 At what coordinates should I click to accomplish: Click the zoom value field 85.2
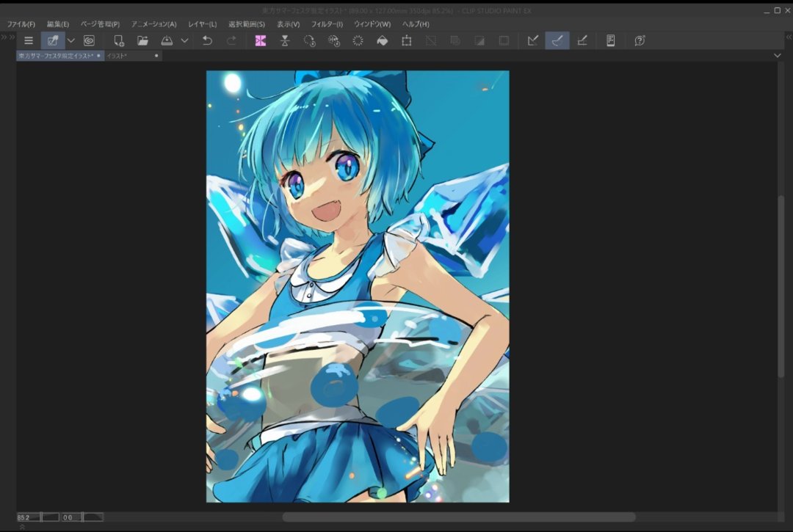coord(23,517)
